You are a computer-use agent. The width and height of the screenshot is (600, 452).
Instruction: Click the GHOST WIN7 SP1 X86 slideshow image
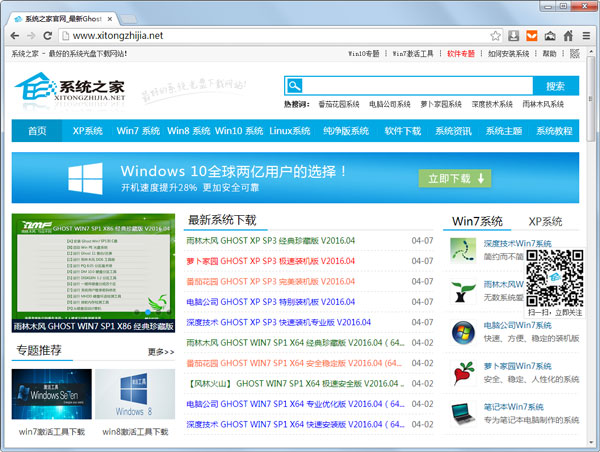pyautogui.click(x=93, y=273)
